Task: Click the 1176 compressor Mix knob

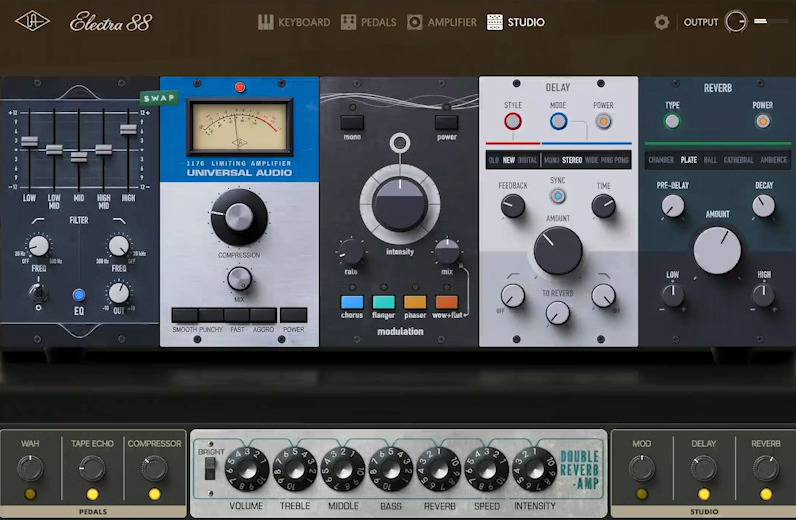Action: pos(239,278)
